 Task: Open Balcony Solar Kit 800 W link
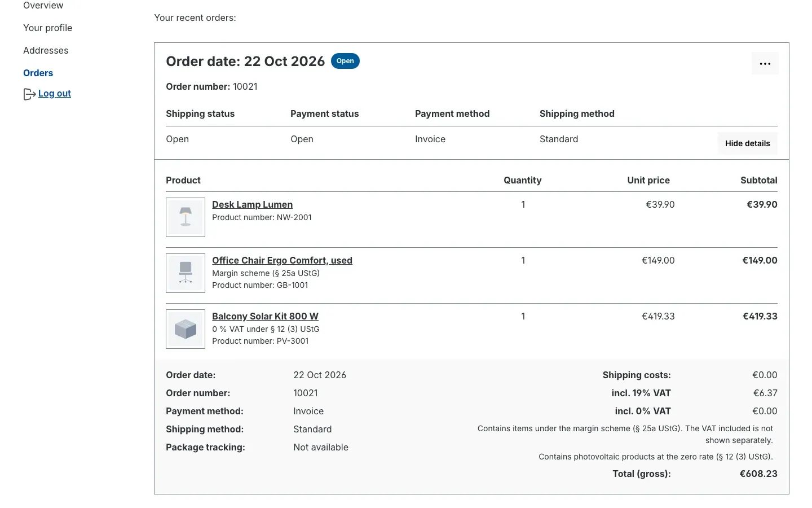(x=265, y=317)
